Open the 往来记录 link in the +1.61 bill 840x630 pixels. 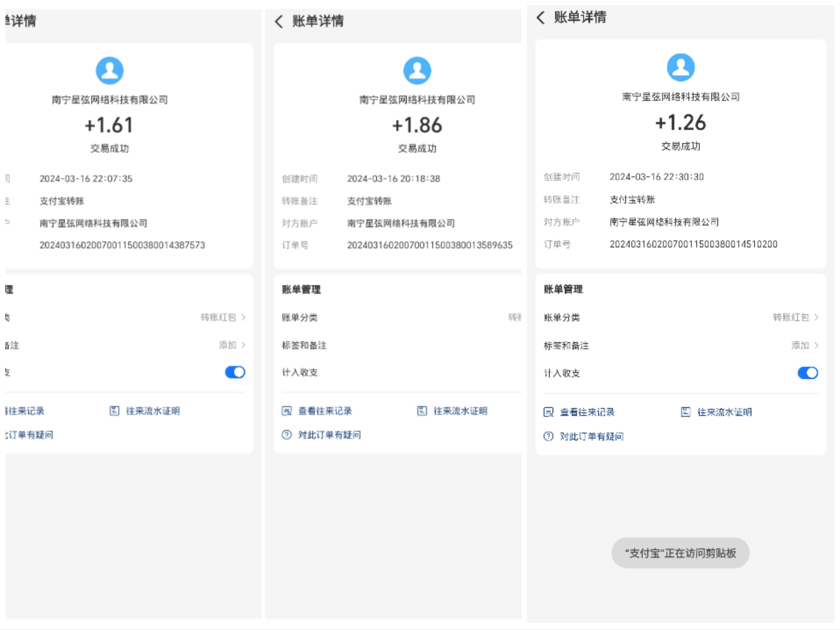click(x=25, y=411)
